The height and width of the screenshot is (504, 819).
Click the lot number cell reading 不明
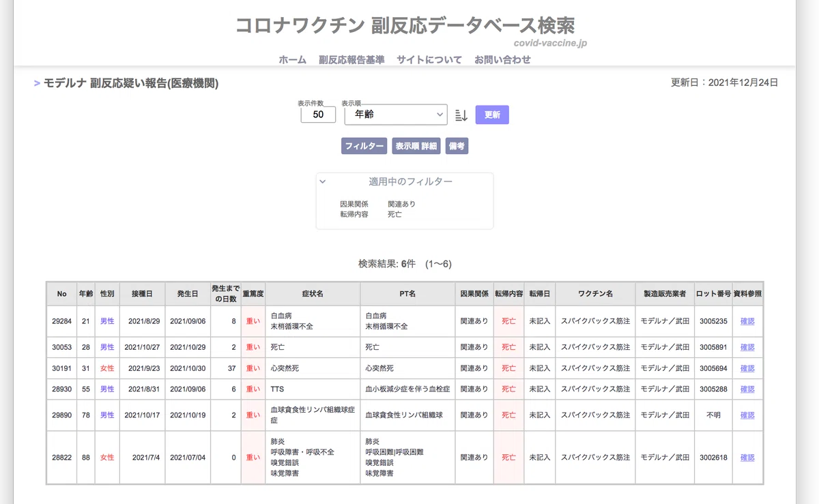(x=713, y=415)
